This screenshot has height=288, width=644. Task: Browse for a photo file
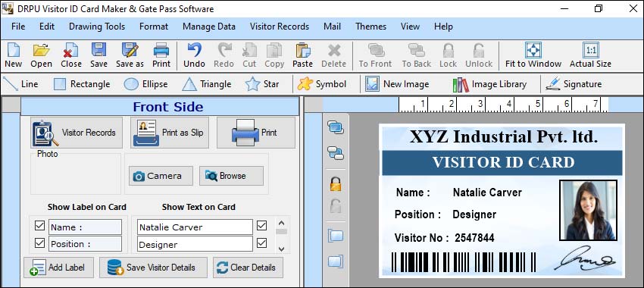pos(231,176)
